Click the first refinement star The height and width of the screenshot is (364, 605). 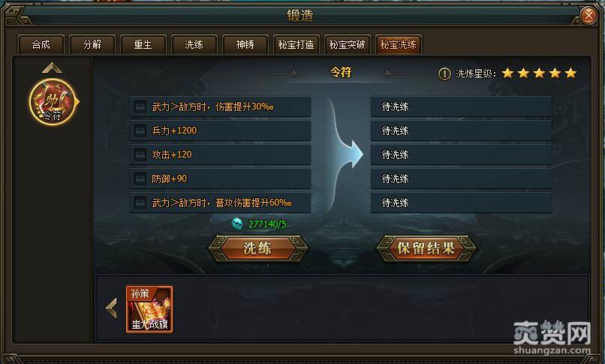point(507,73)
